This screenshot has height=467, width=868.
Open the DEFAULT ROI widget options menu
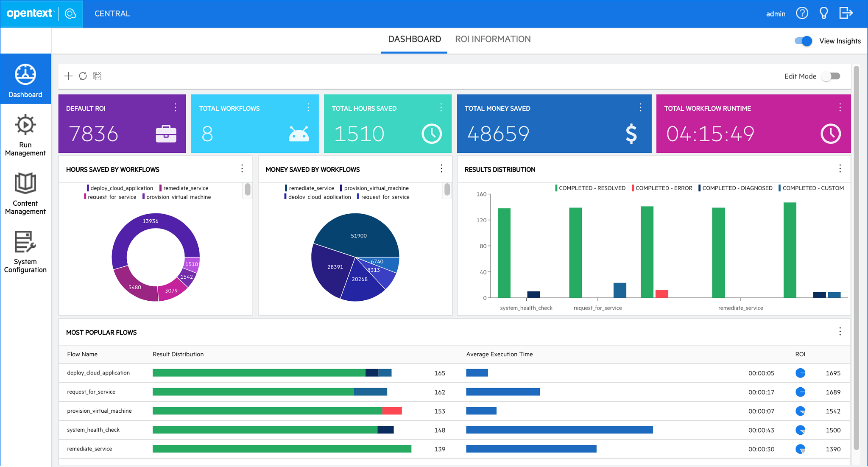176,108
